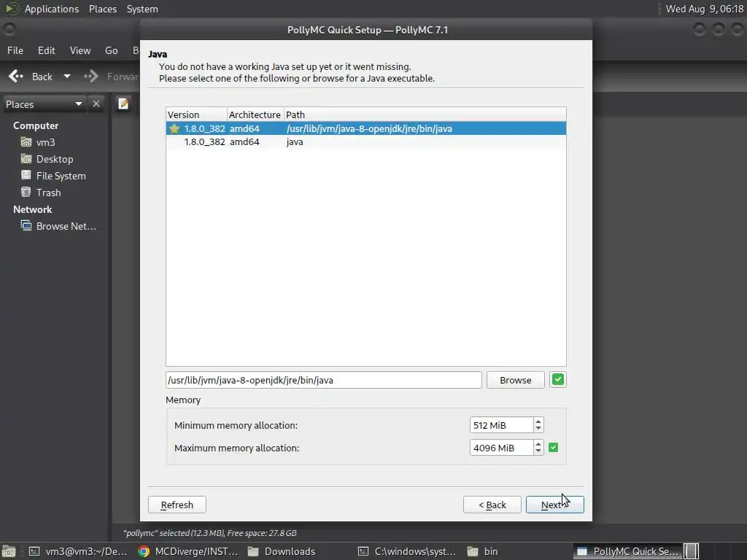The width and height of the screenshot is (747, 560).
Task: Open the View menu in file manager
Action: coord(80,50)
